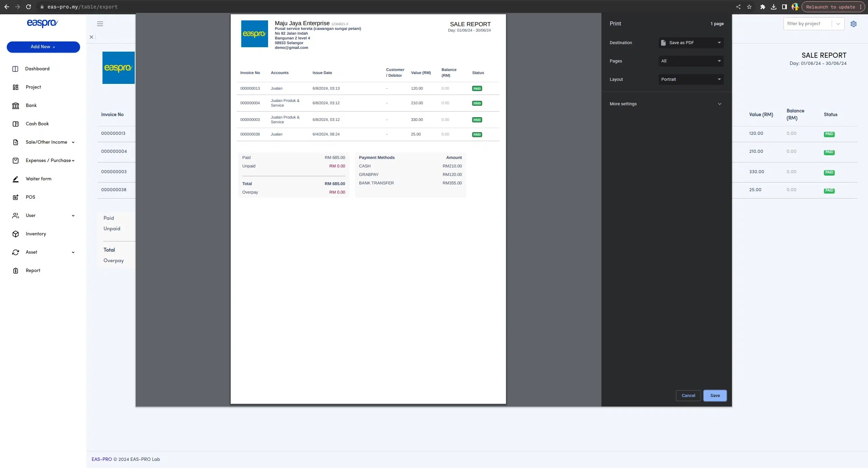The width and height of the screenshot is (868, 468).
Task: Open the browser extensions puzzle icon
Action: point(762,7)
